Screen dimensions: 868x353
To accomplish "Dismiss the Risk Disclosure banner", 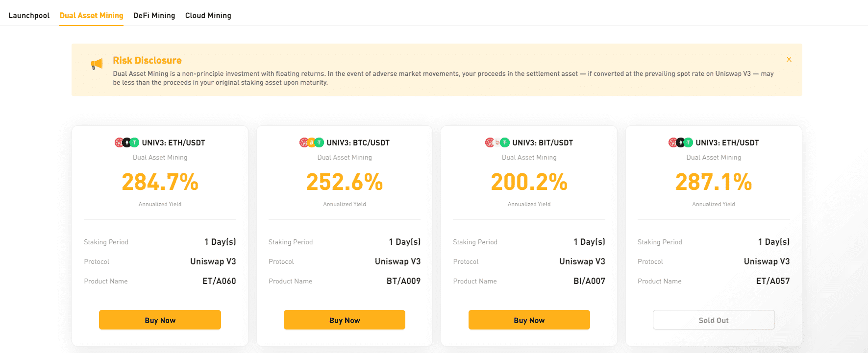I will pos(789,59).
